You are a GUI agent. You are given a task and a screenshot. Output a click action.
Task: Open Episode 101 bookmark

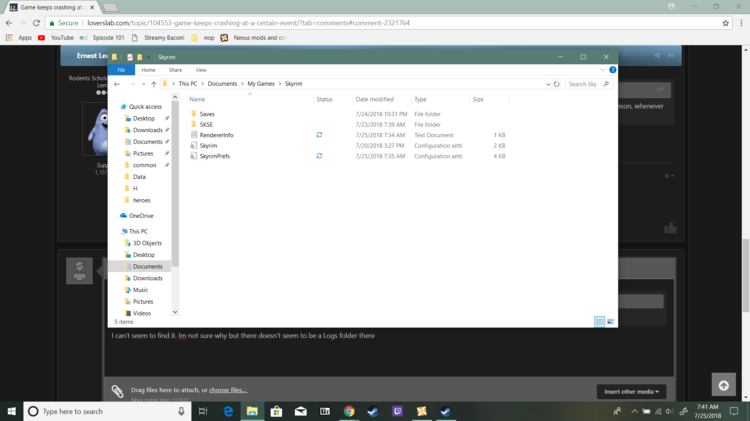pyautogui.click(x=102, y=38)
